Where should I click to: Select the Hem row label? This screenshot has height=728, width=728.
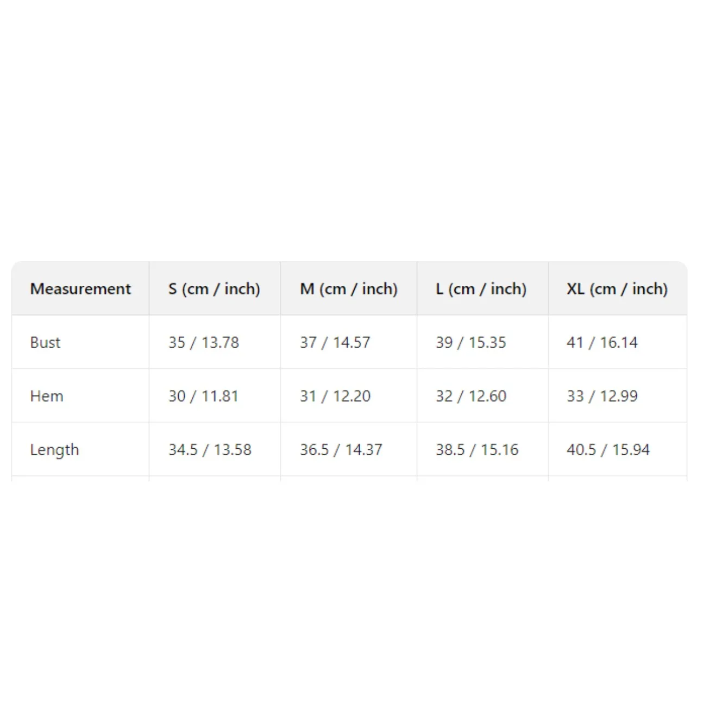(47, 396)
